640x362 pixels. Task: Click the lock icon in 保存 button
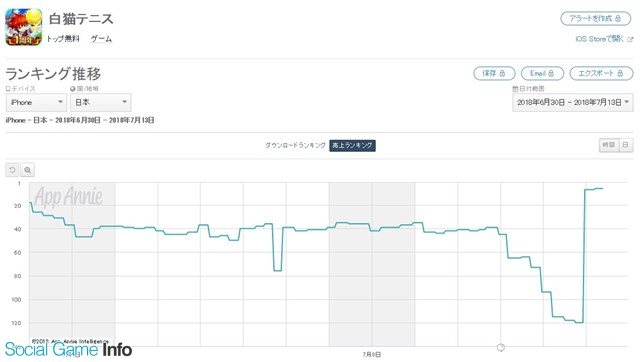[x=502, y=73]
